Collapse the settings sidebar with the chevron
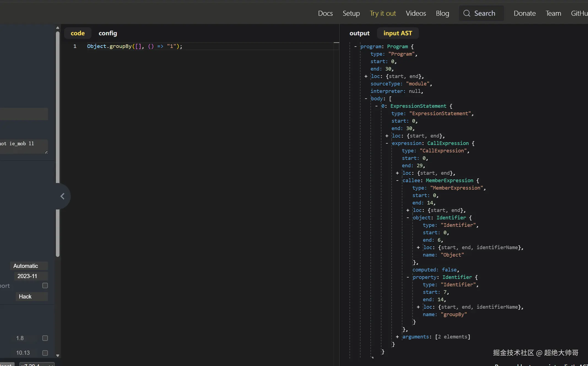Viewport: 588px width, 366px height. 63,196
